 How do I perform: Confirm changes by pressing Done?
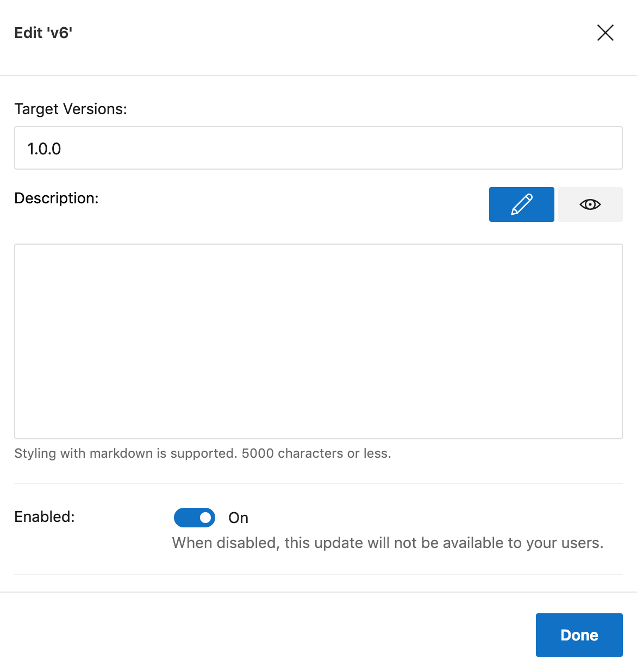(x=579, y=634)
